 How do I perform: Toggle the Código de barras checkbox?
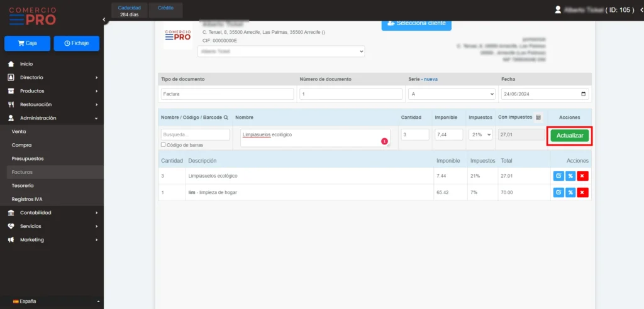[163, 145]
